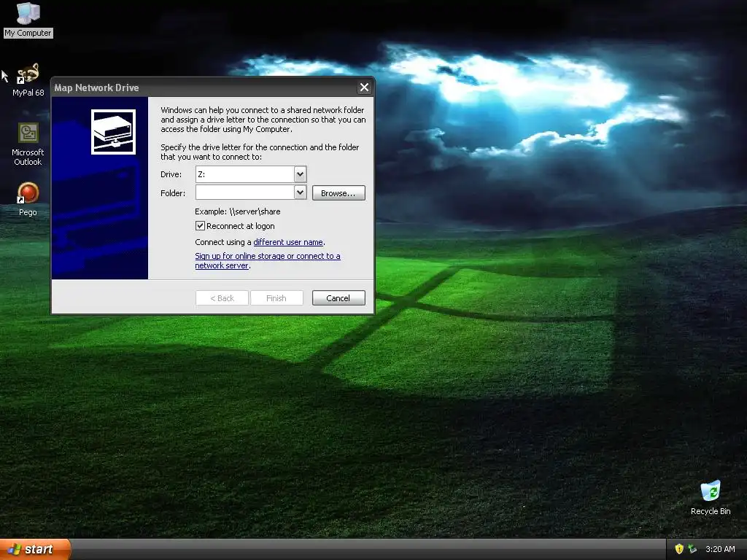747x560 pixels.
Task: Click the yellow security shield tray icon
Action: (x=679, y=549)
